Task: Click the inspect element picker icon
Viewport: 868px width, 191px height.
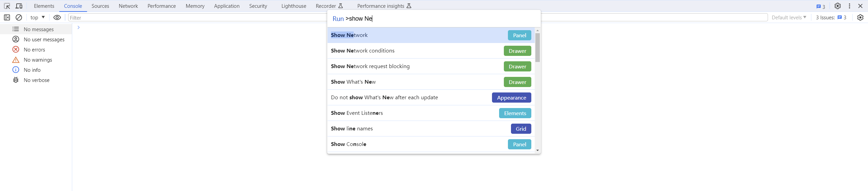Action: point(7,6)
